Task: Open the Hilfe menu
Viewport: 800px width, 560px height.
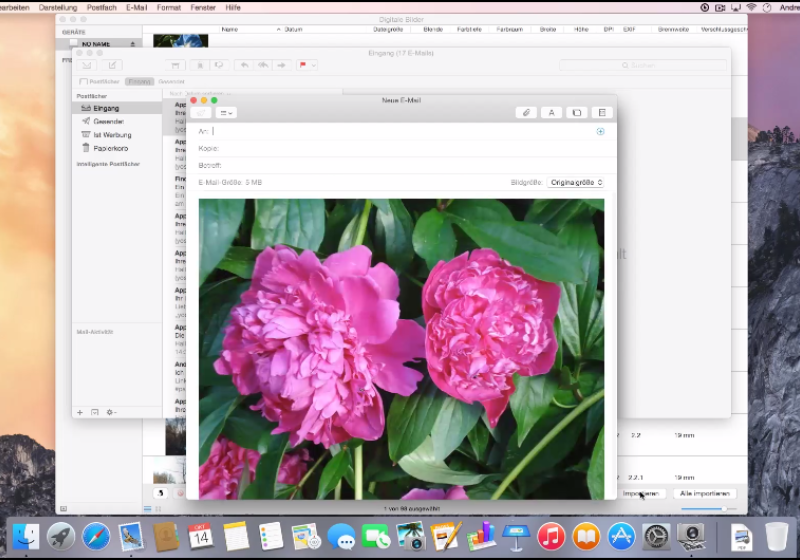Action: (233, 8)
